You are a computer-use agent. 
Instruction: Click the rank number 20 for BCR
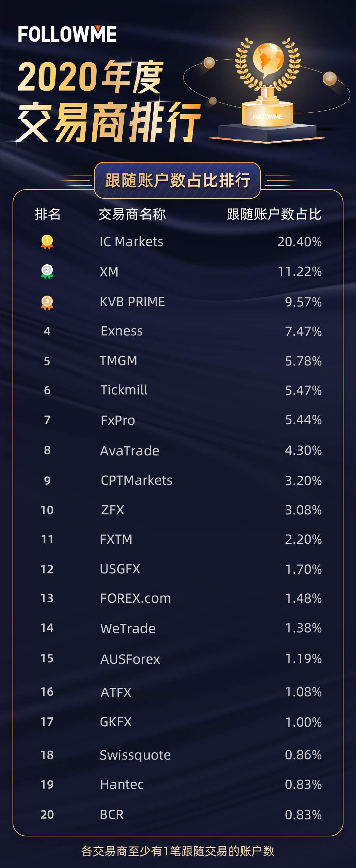coord(47,814)
